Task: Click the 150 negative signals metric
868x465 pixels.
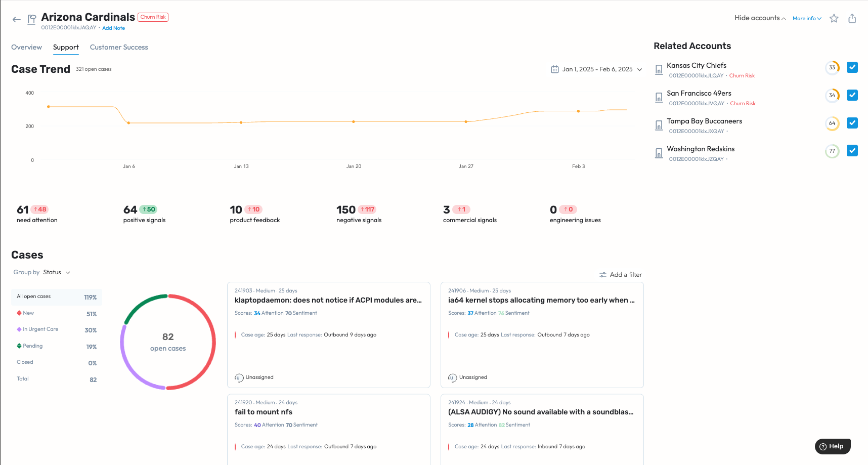Action: pos(359,214)
